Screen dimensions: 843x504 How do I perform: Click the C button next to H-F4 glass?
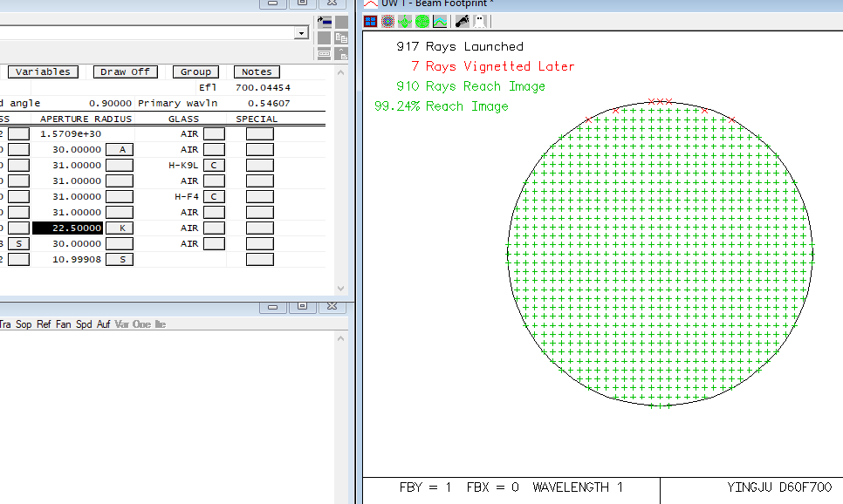[214, 197]
